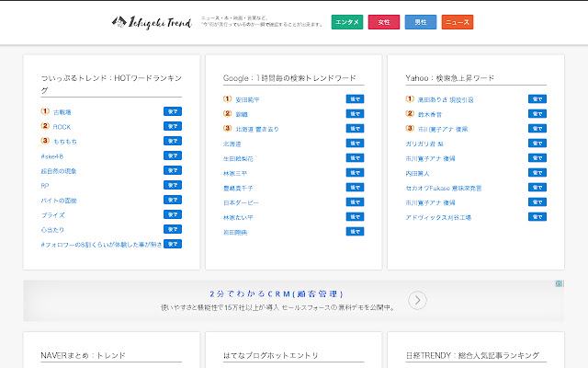The image size is (588, 368).
Task: Click 後で button beside プライズ
Action: (x=173, y=214)
